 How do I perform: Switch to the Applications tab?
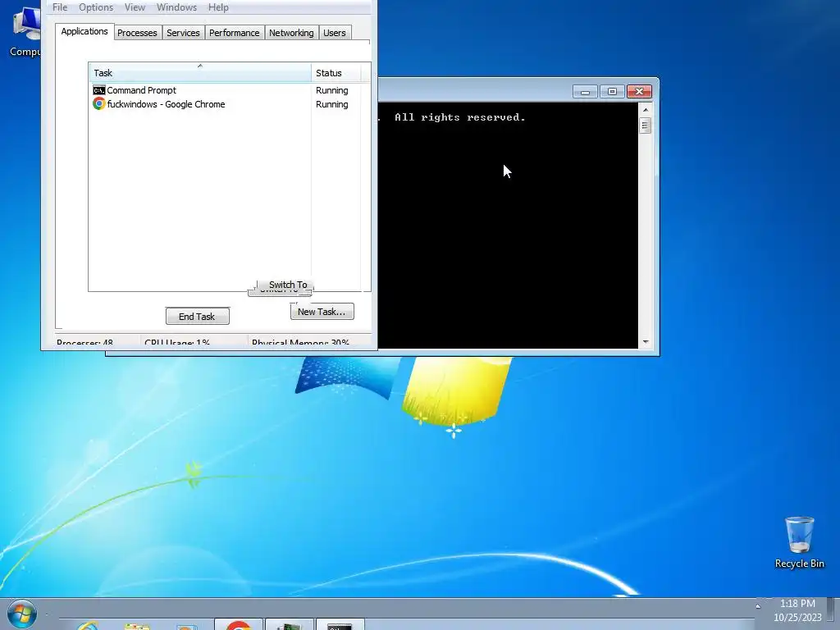84,32
